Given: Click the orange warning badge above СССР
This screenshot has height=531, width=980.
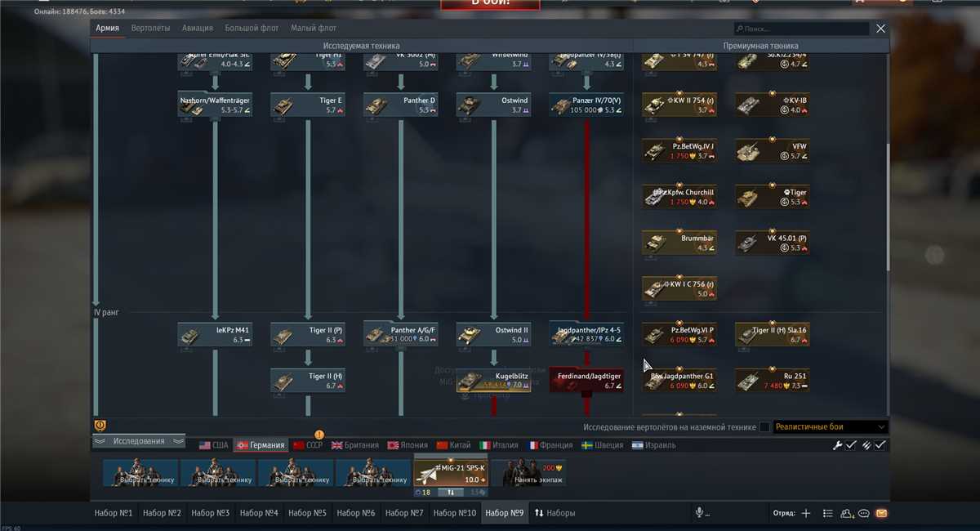Looking at the screenshot, I should (x=319, y=435).
